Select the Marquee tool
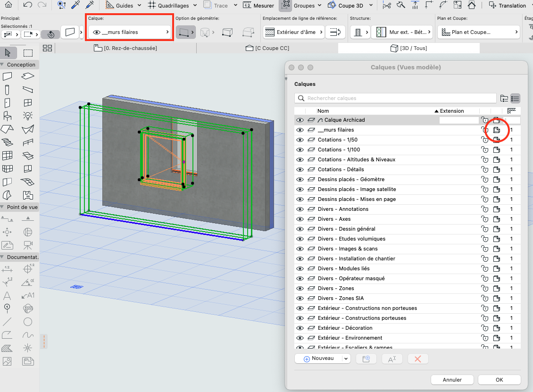The image size is (533, 392). pyautogui.click(x=28, y=53)
